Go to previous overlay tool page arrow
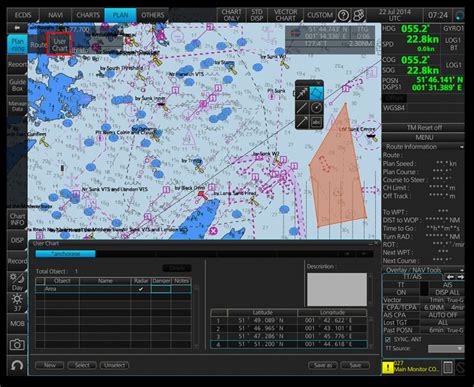The image size is (474, 387). 450,277
